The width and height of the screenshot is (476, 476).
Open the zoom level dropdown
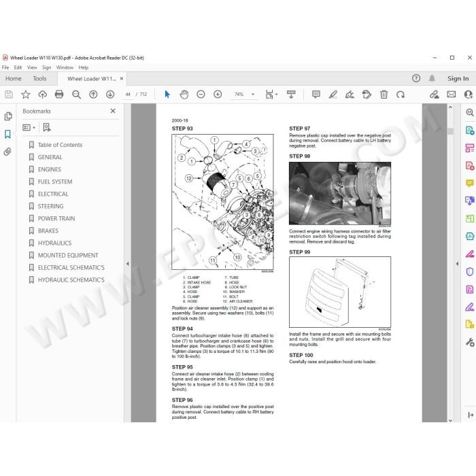(253, 95)
